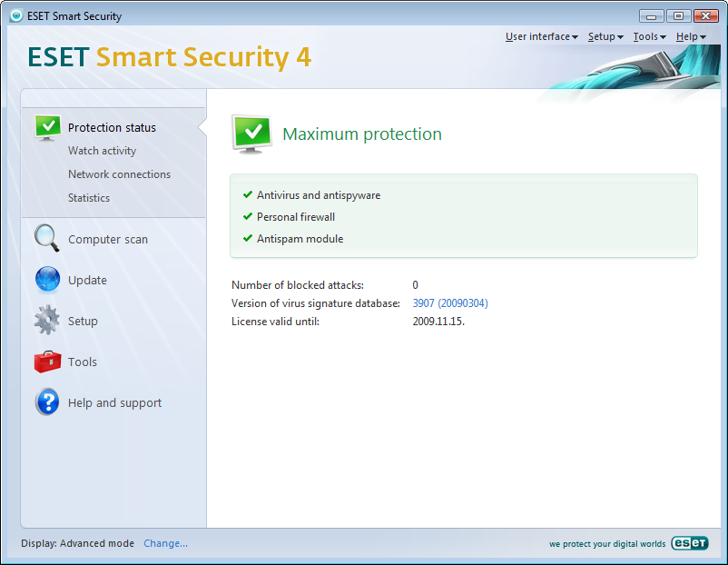Click Display: Advanced mode text
Viewport: 728px width, 565px height.
(77, 543)
